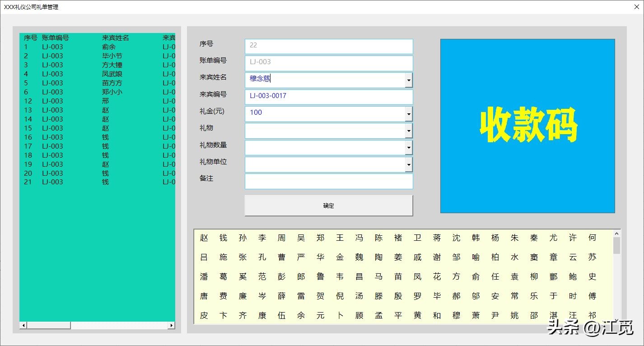The height and width of the screenshot is (346, 644).
Task: Expand the 礼物数量 dropdown
Action: point(409,147)
